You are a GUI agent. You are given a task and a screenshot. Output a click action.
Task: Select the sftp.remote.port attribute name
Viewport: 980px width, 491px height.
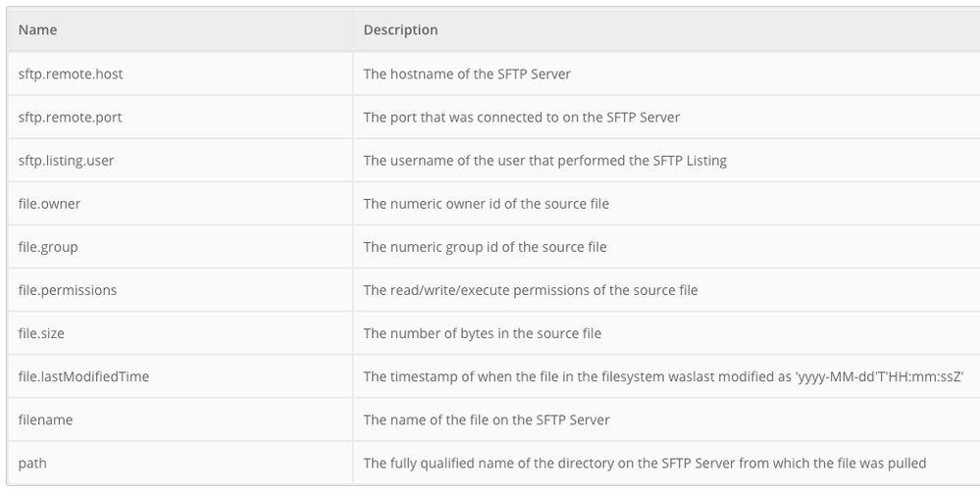point(70,117)
